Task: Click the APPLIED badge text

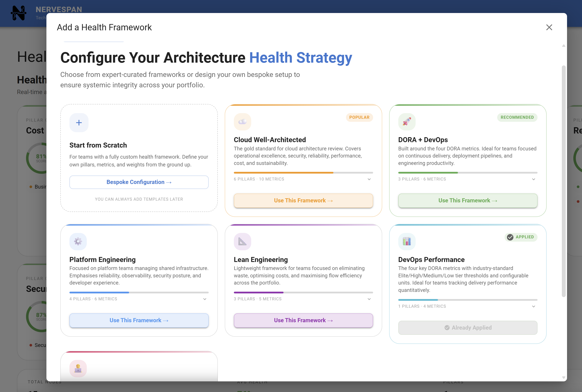Action: pyautogui.click(x=525, y=237)
